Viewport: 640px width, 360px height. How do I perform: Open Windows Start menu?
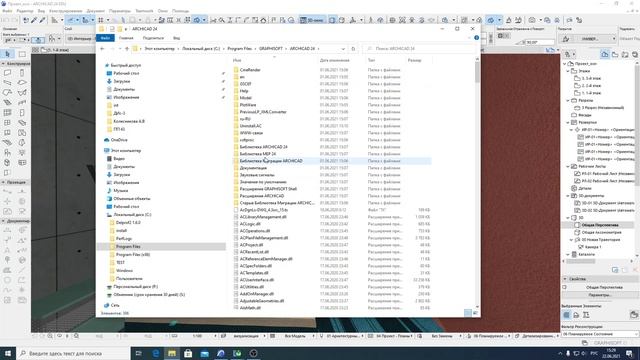8,353
